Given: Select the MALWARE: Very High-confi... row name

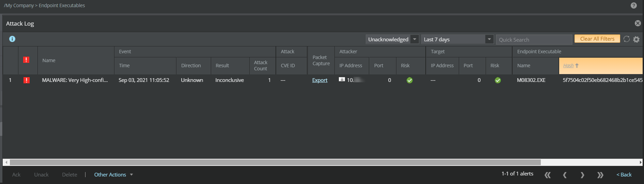Looking at the screenshot, I should [x=75, y=80].
